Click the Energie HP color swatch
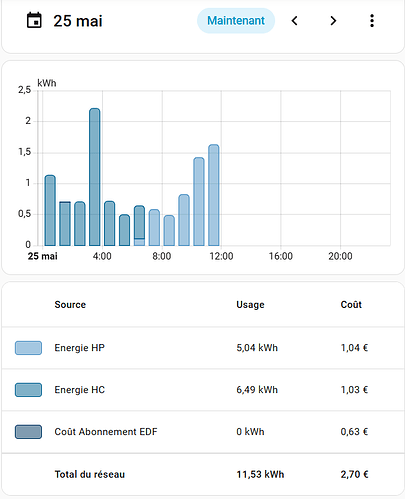This screenshot has height=499, width=405. coord(28,348)
